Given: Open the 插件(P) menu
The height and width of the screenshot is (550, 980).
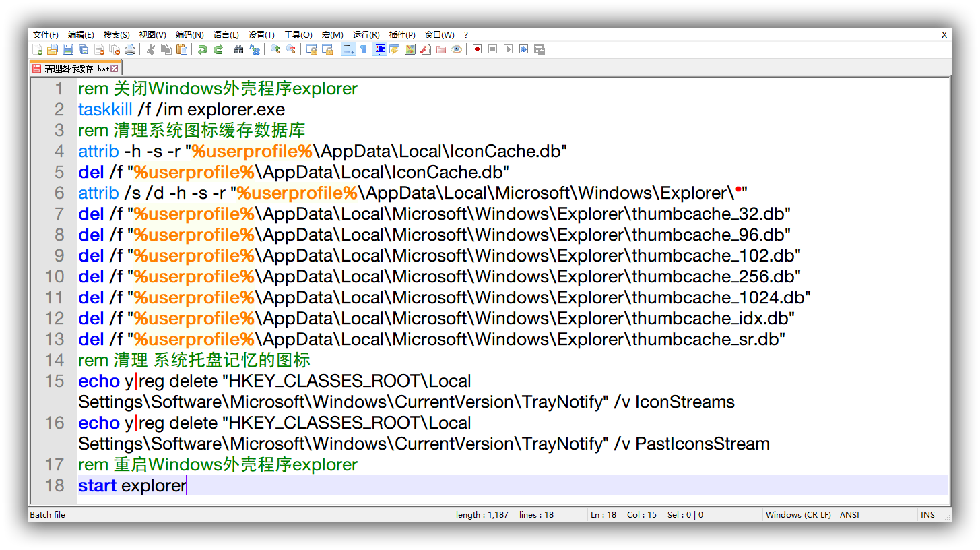Looking at the screenshot, I should 402,34.
